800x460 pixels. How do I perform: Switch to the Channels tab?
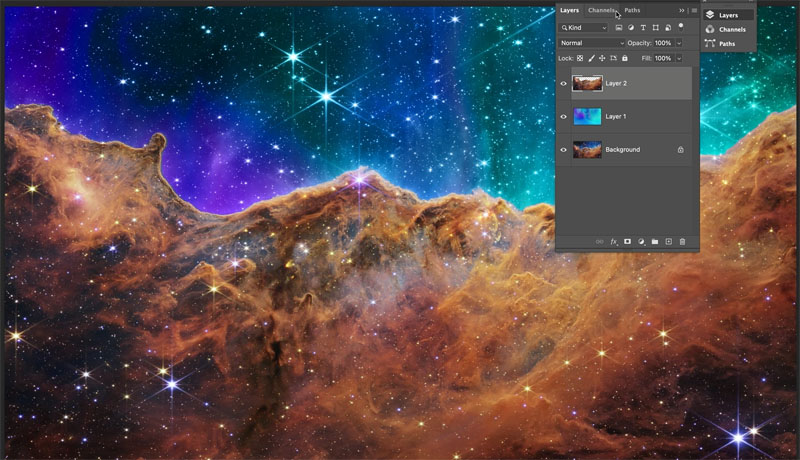601,10
